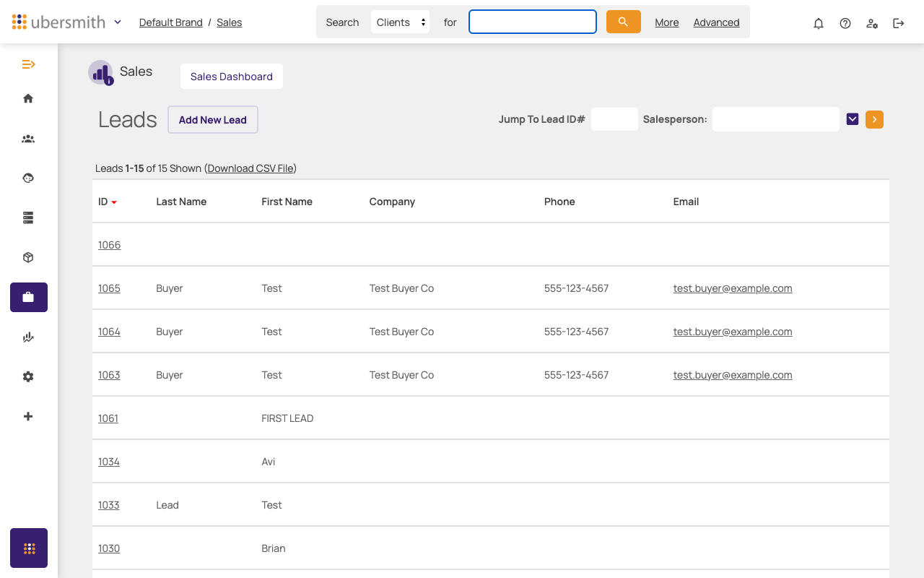Screen dimensions: 924x578
Task: Open the Reports chart icon in sidebar
Action: tap(28, 337)
